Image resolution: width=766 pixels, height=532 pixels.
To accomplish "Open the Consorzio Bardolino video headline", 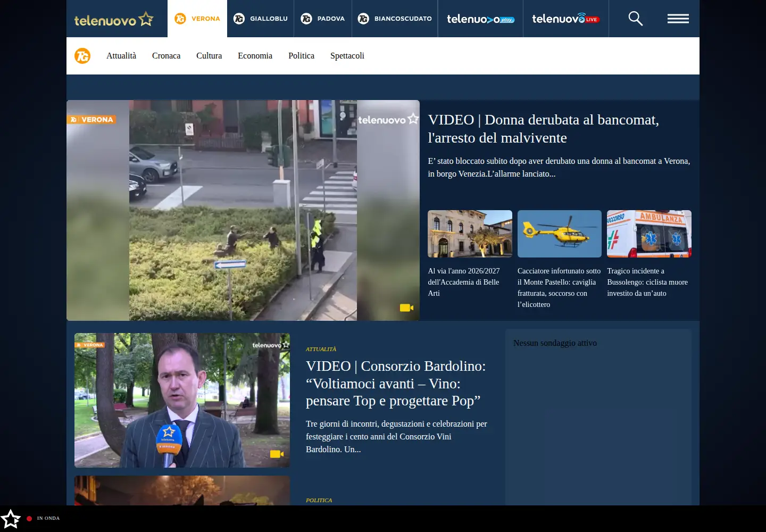I will click(x=396, y=384).
